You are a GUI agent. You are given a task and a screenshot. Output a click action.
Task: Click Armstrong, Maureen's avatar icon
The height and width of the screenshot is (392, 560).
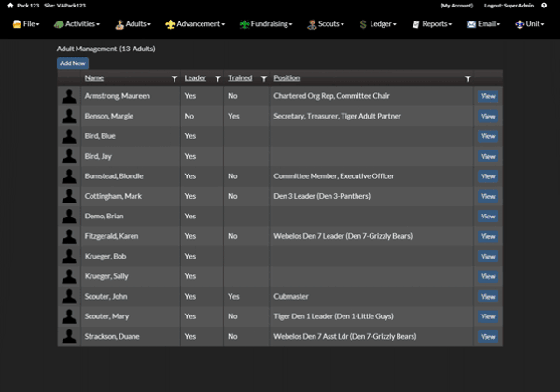pos(69,96)
